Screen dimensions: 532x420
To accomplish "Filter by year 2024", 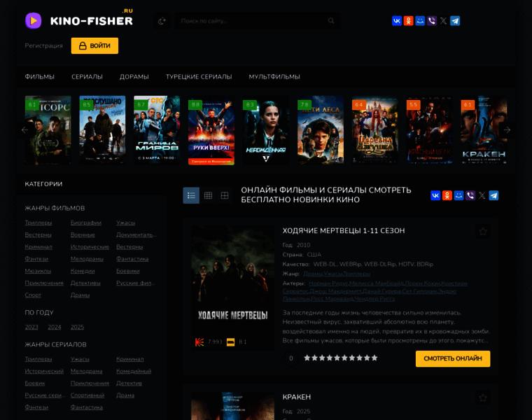I will 55,327.
